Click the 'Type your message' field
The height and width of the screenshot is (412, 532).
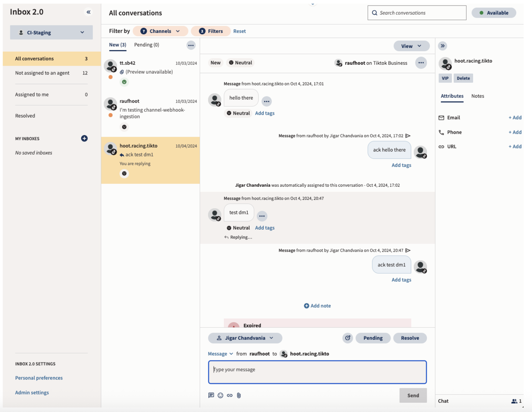point(317,372)
